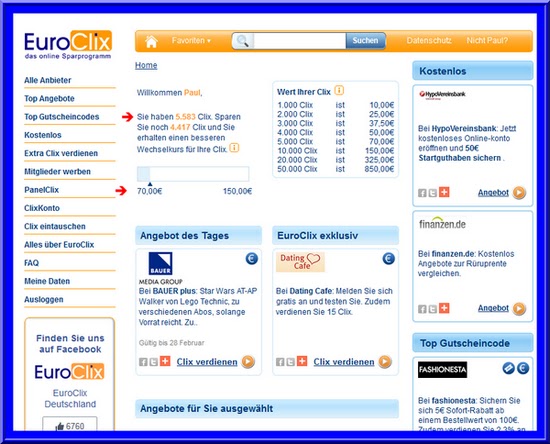
Task: Go to home via house icon
Action: (x=151, y=41)
